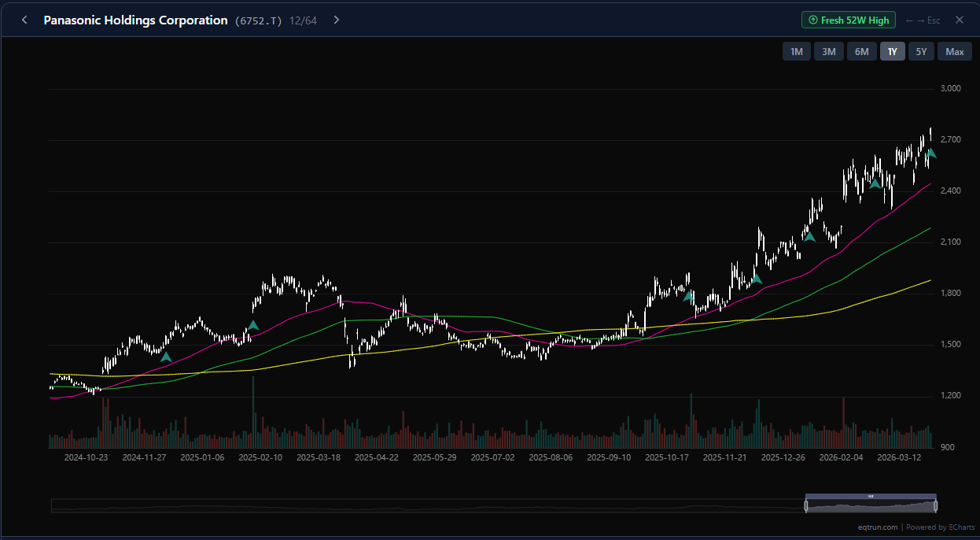Click the Fresh 52W High button

848,20
